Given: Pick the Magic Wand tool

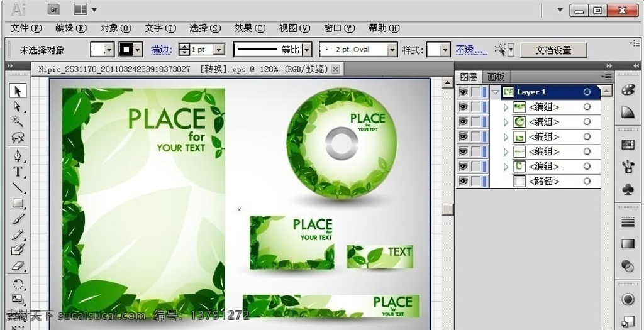Looking at the screenshot, I should (18, 121).
